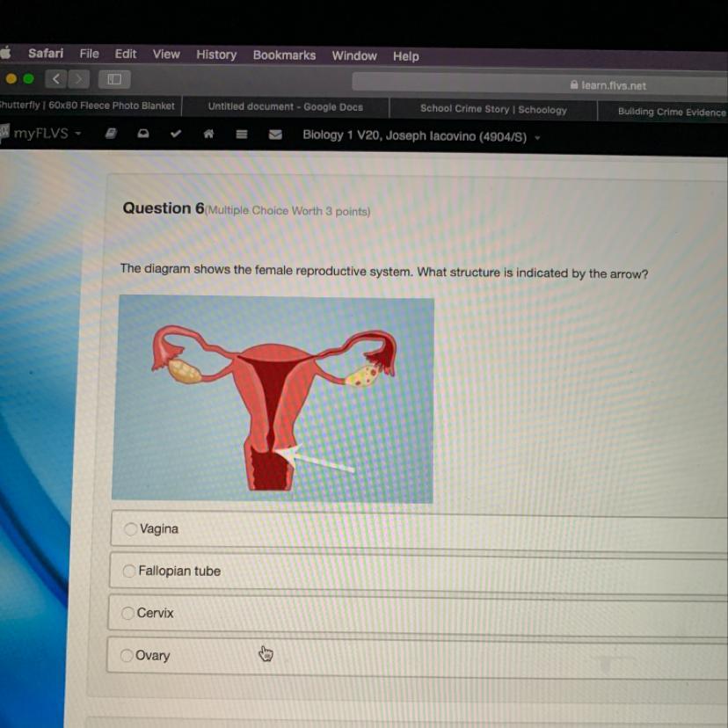Open the Bookmarks menu

point(284,55)
